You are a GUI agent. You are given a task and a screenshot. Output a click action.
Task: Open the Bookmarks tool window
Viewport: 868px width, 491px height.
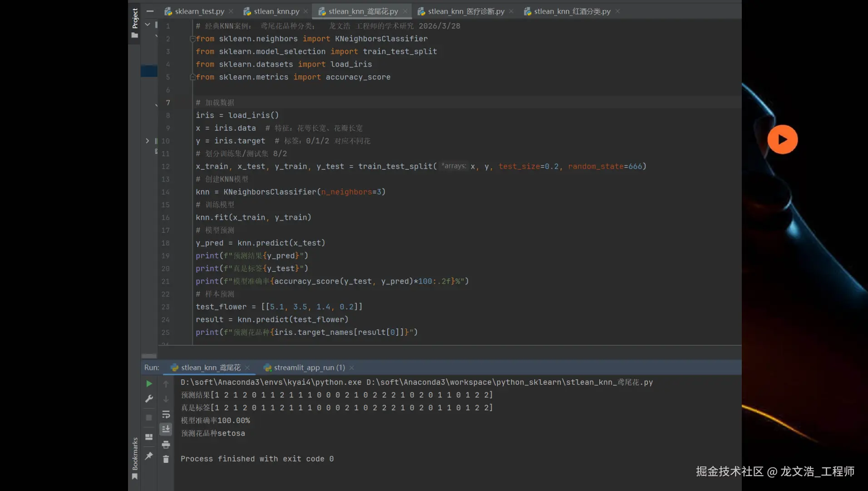coord(135,458)
